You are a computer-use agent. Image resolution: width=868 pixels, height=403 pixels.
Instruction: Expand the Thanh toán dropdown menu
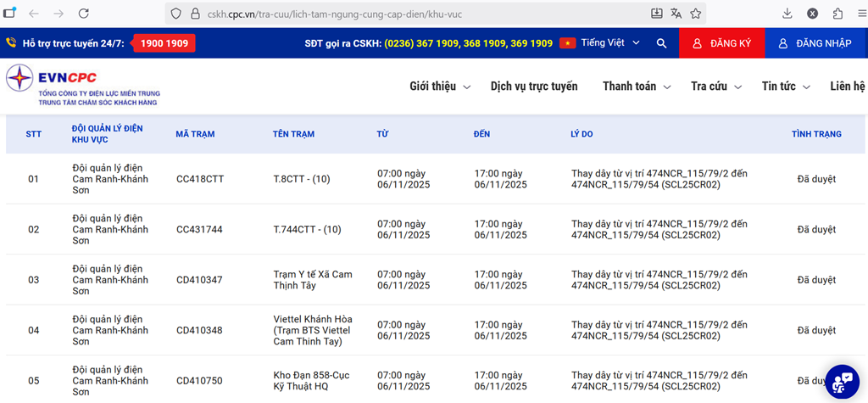[x=637, y=87]
